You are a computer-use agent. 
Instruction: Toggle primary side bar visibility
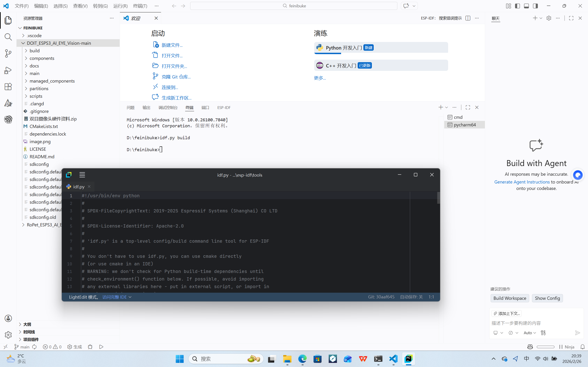[517, 6]
